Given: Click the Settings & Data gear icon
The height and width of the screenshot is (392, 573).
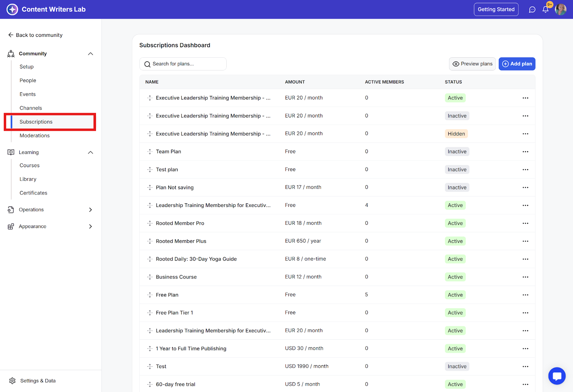Looking at the screenshot, I should pyautogui.click(x=13, y=381).
